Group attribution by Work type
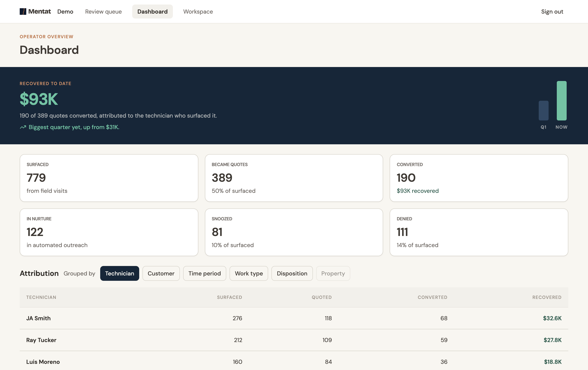Screen dimensions: 588x370 click(249, 273)
